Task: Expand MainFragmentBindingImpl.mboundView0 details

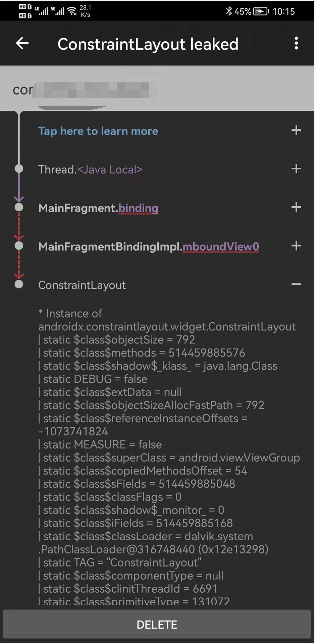Action: point(297,246)
